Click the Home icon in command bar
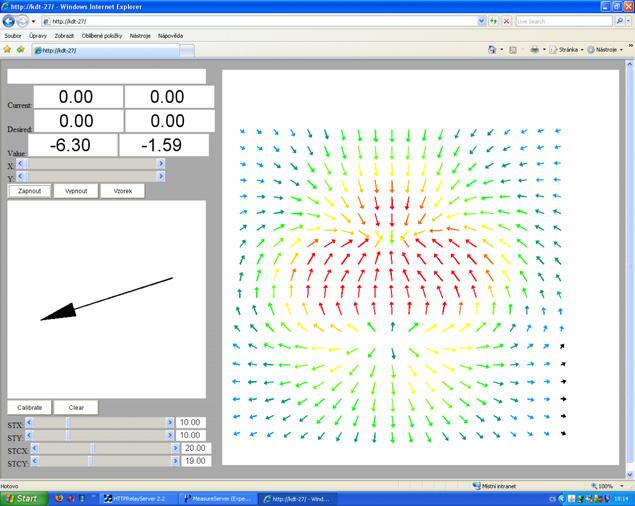 pyautogui.click(x=492, y=49)
